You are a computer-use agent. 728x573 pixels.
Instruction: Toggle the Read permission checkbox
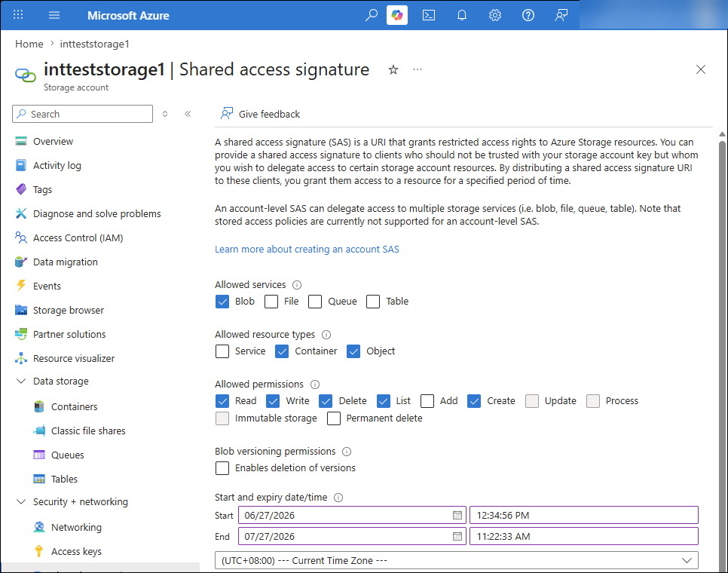pos(222,401)
